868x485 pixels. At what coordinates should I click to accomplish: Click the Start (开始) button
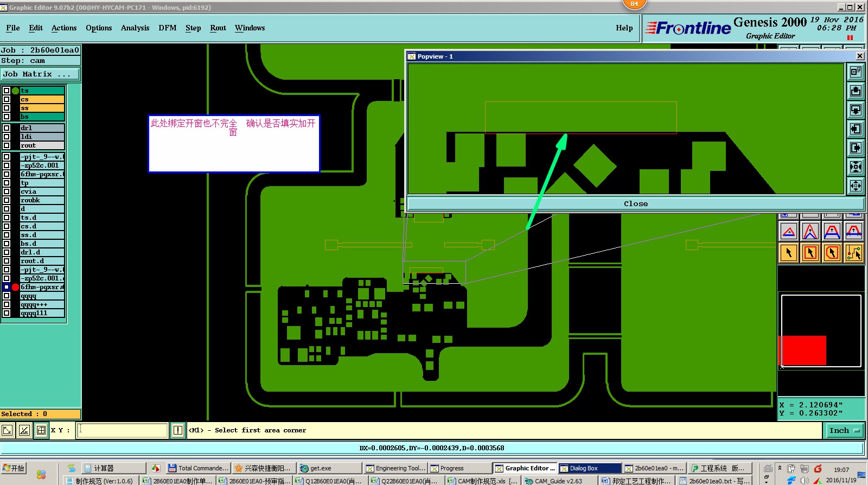14,468
